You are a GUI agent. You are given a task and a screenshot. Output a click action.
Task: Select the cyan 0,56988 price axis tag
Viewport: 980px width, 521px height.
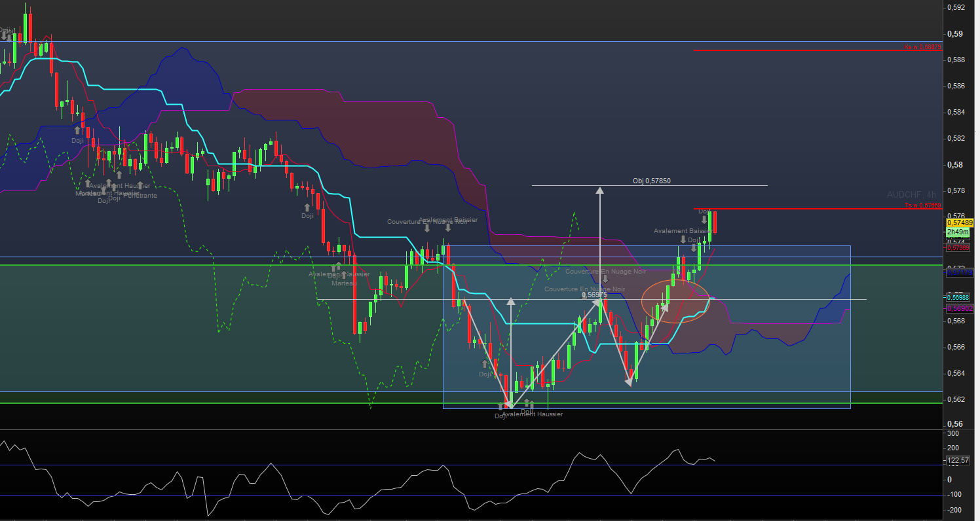pyautogui.click(x=958, y=297)
